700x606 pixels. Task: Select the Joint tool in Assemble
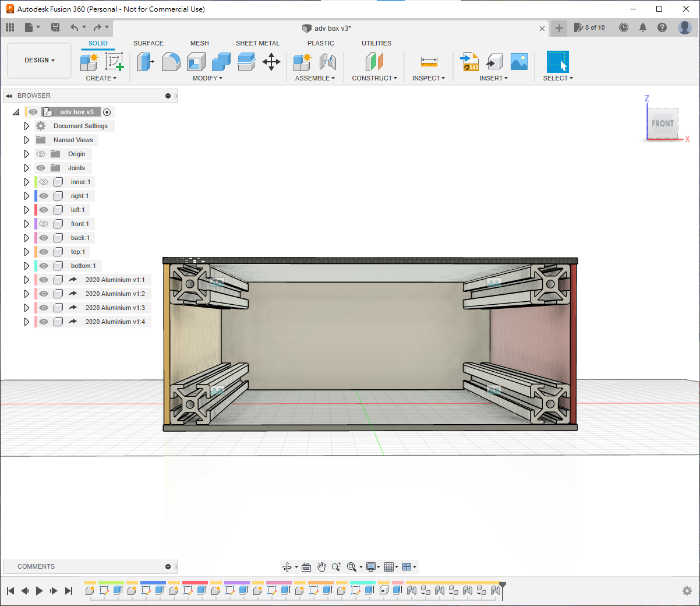[x=328, y=62]
